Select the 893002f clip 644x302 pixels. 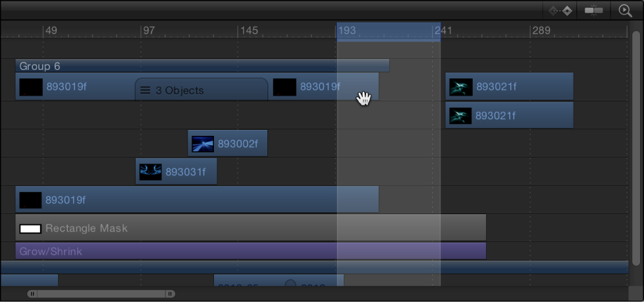[x=228, y=144]
